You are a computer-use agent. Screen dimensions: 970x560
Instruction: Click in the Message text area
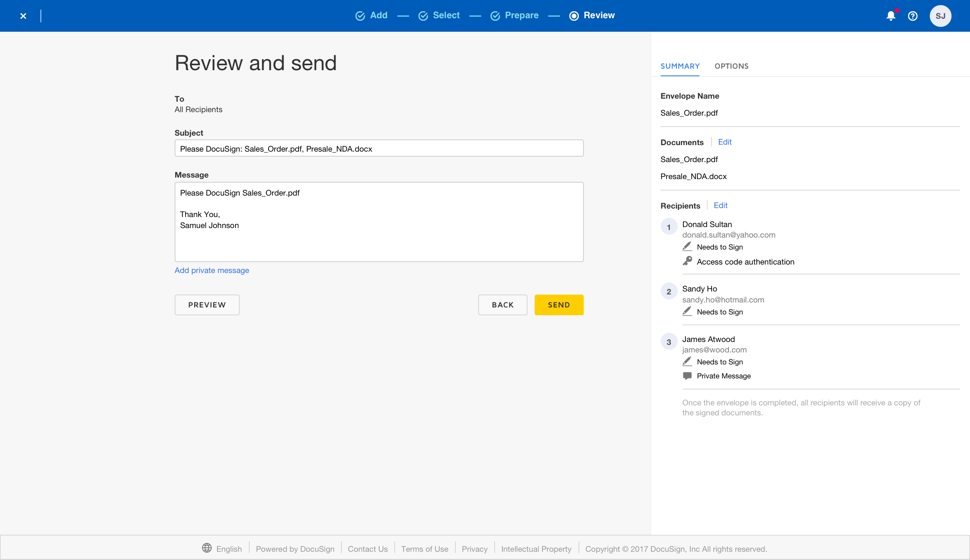(379, 222)
